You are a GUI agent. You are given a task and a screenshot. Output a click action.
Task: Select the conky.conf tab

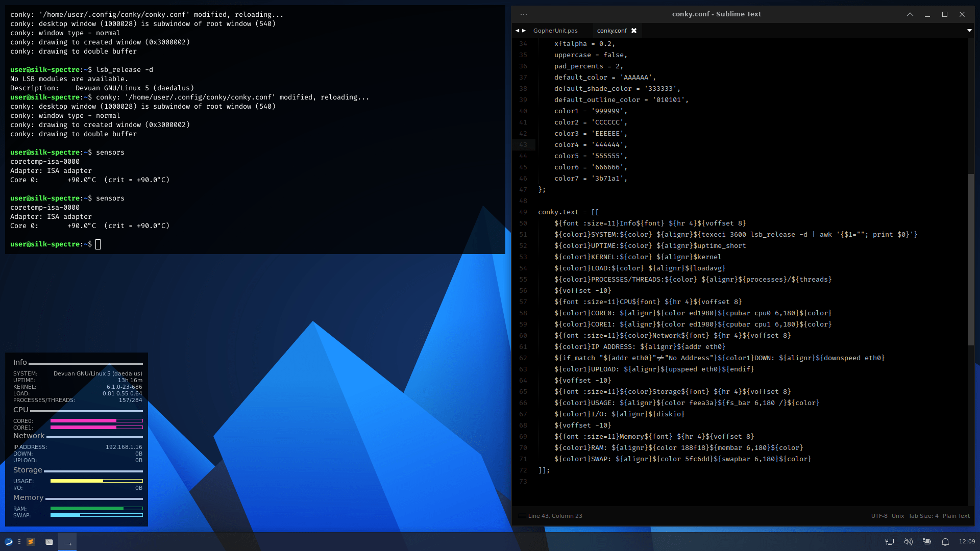tap(612, 31)
